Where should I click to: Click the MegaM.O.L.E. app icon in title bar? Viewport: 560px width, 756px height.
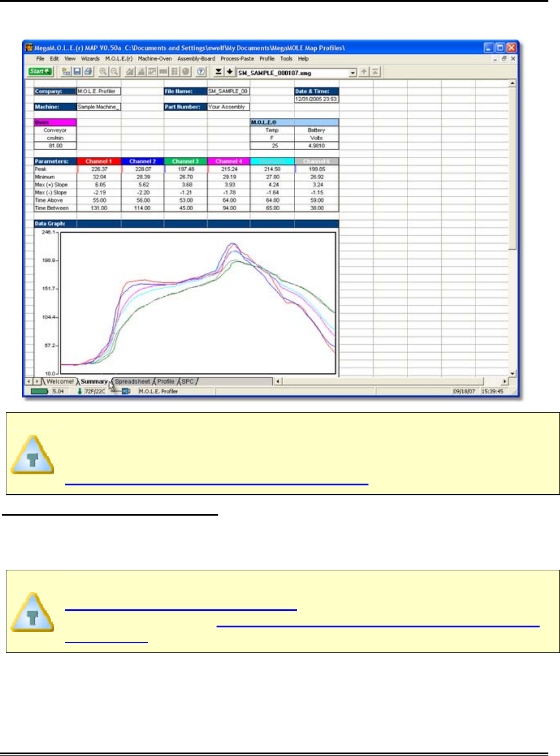point(29,48)
